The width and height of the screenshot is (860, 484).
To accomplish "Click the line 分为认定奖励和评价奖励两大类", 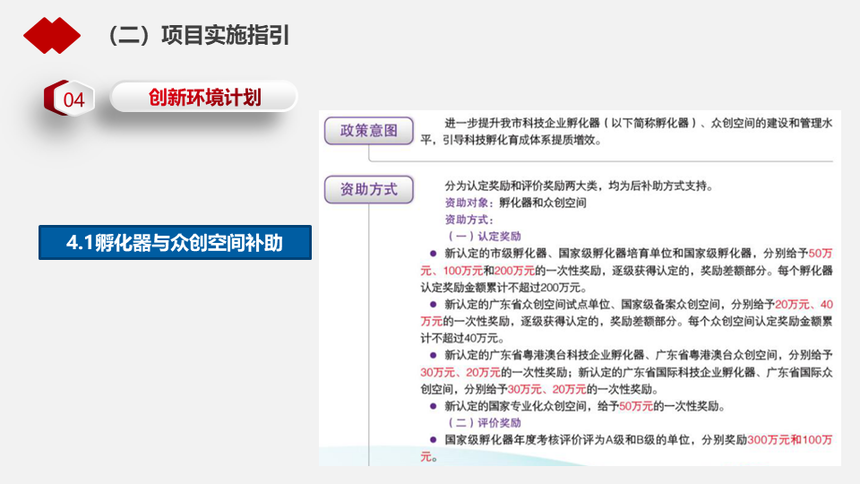I will pos(521,186).
